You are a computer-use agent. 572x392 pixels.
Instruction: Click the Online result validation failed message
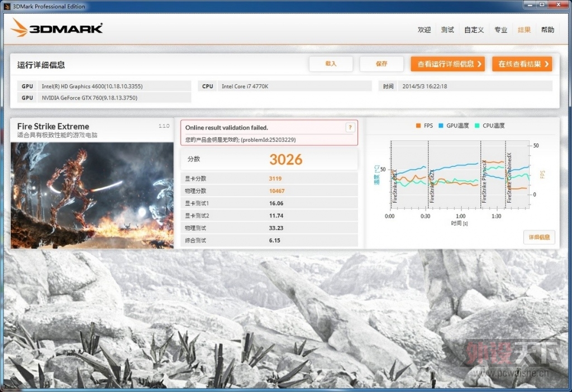pos(227,128)
